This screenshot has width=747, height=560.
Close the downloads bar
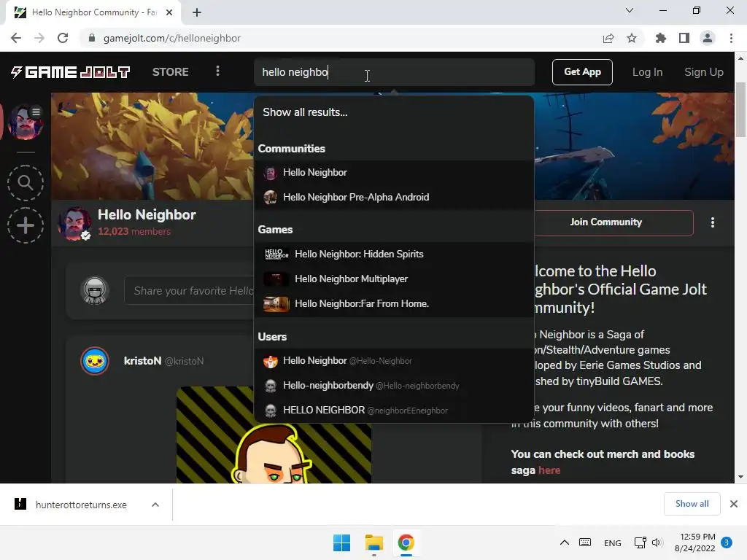click(x=734, y=504)
